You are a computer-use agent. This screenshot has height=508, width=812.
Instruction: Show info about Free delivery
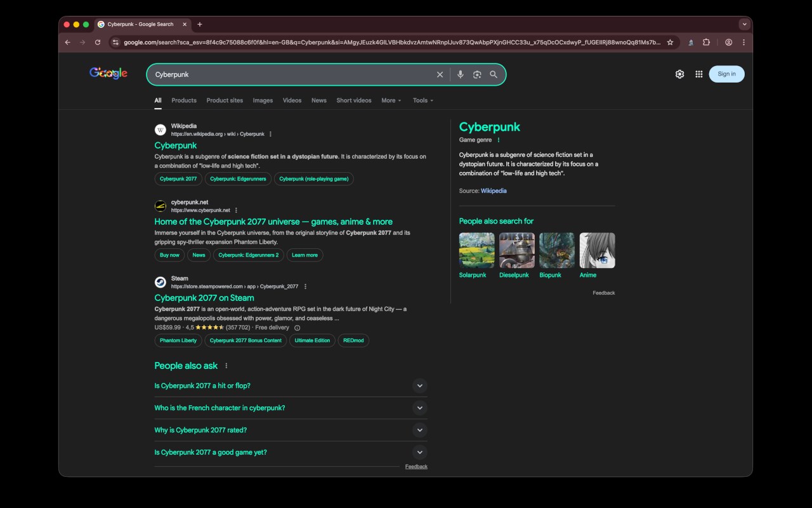pos(297,328)
